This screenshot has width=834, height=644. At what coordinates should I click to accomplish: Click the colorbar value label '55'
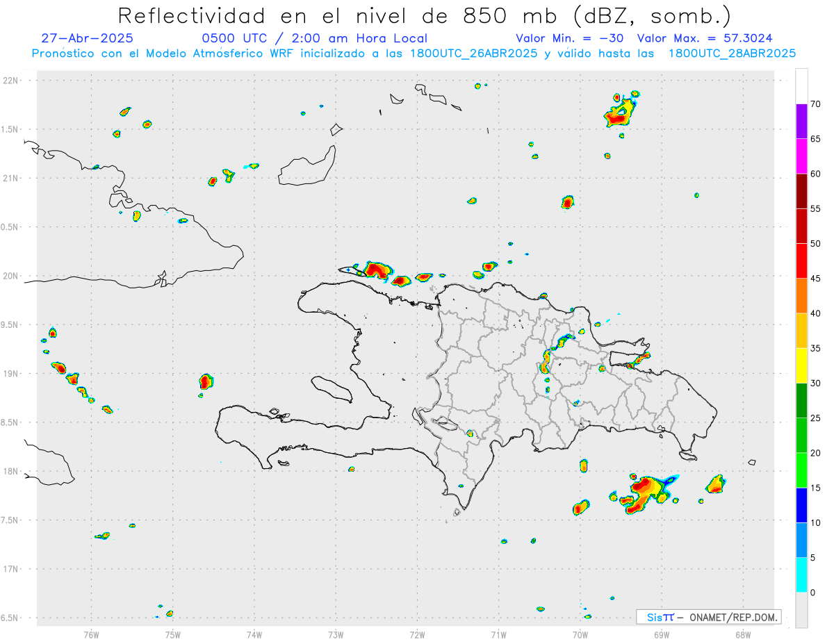[x=817, y=209]
